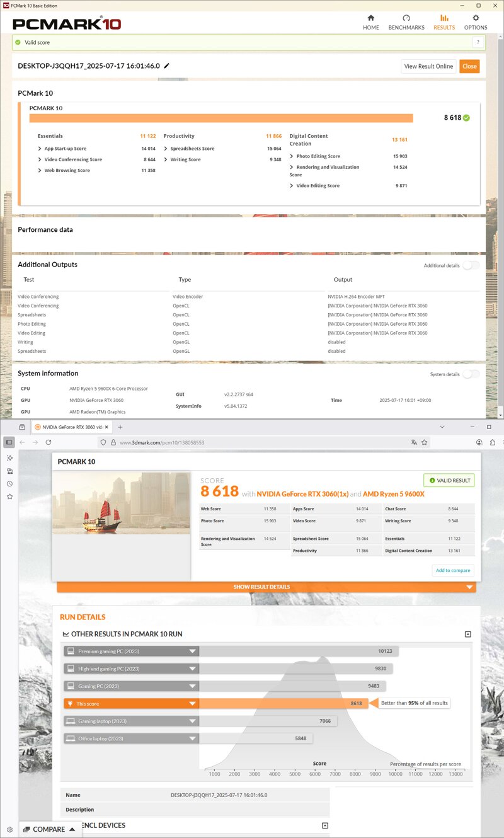
Task: Turn on the System details toggle
Action: [x=471, y=374]
